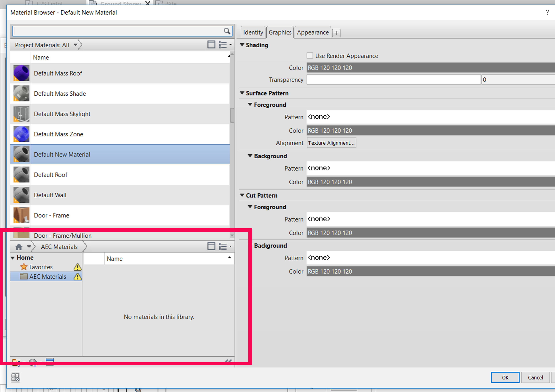Click the Transparency slider bar
Viewport: 555px width, 392px height.
point(393,80)
